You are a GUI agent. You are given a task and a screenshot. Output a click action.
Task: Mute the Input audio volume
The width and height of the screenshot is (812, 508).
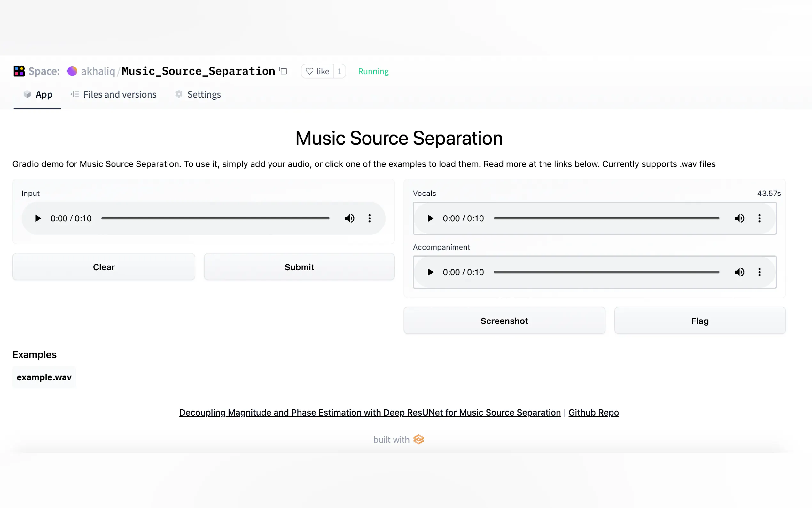(349, 218)
